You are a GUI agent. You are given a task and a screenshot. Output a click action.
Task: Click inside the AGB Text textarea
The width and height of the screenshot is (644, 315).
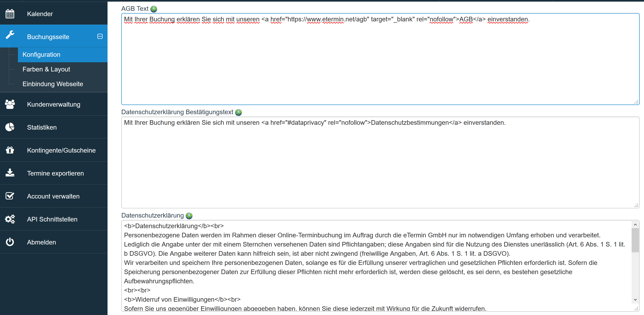pyautogui.click(x=380, y=59)
